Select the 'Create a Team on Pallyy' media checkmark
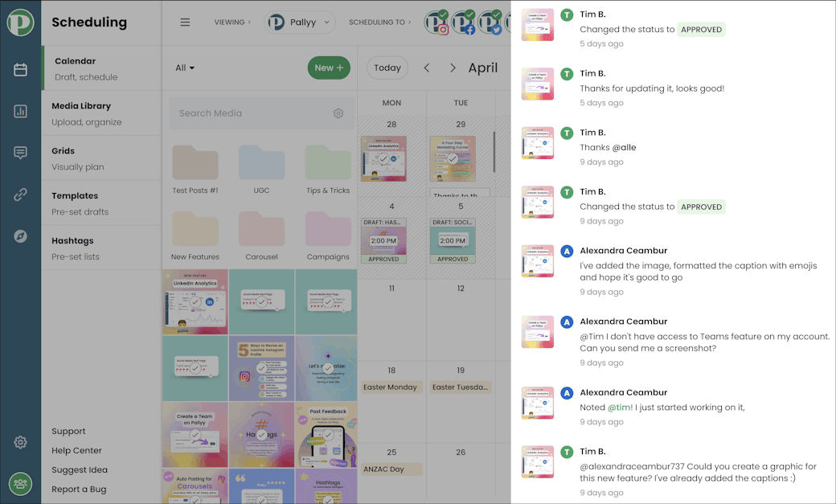The height and width of the screenshot is (504, 836). click(195, 435)
